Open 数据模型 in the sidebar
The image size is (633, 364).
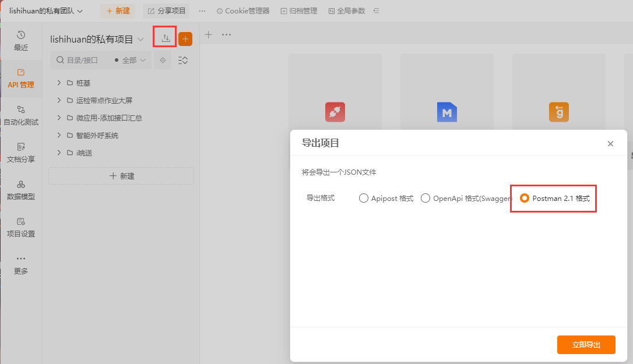pyautogui.click(x=21, y=190)
